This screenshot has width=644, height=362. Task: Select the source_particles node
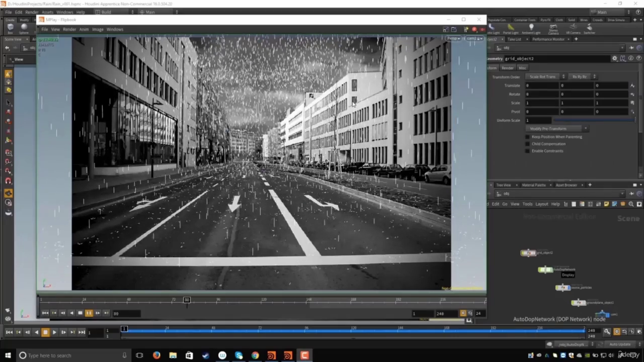pyautogui.click(x=562, y=288)
